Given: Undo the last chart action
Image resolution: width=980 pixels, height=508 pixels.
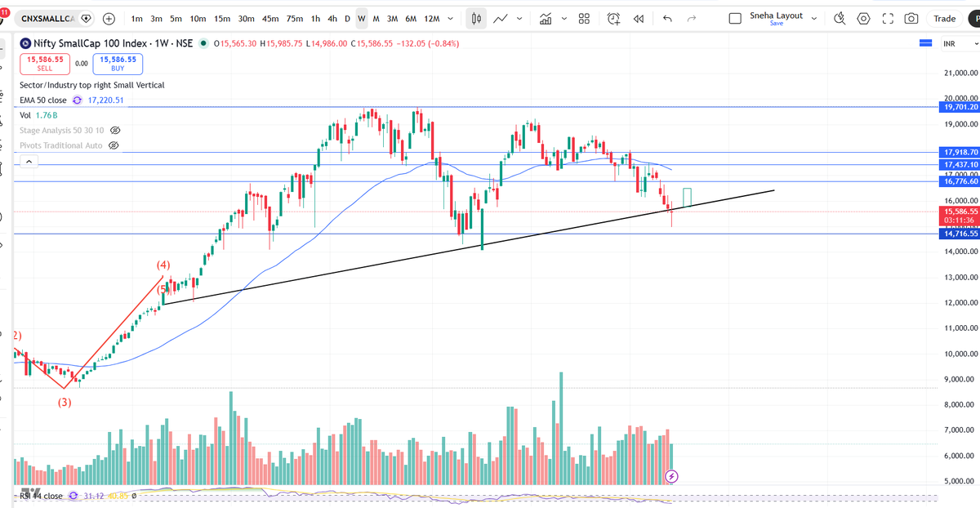Looking at the screenshot, I should pyautogui.click(x=666, y=17).
